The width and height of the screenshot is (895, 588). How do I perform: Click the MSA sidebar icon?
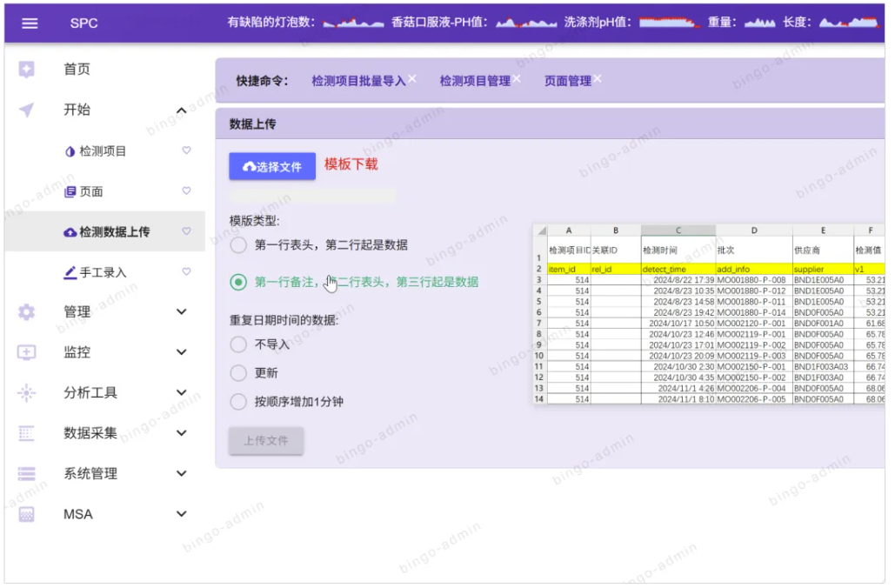coord(27,514)
